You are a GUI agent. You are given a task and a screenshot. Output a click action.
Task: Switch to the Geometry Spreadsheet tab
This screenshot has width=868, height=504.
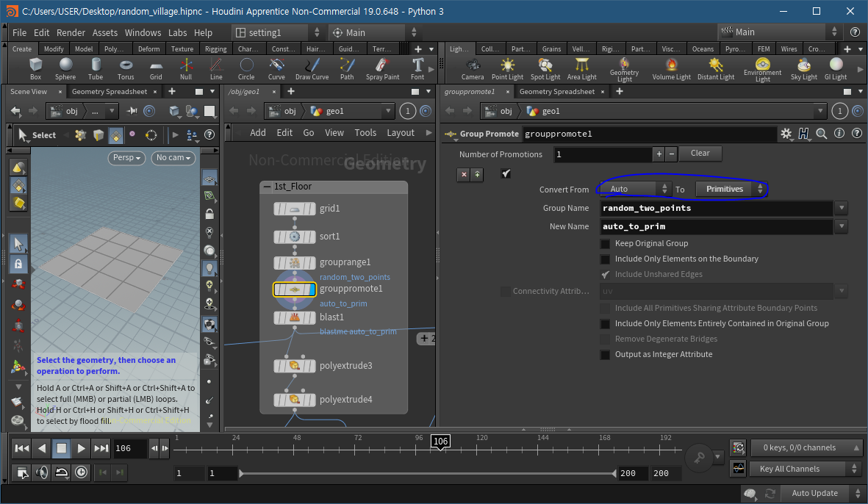pyautogui.click(x=109, y=92)
